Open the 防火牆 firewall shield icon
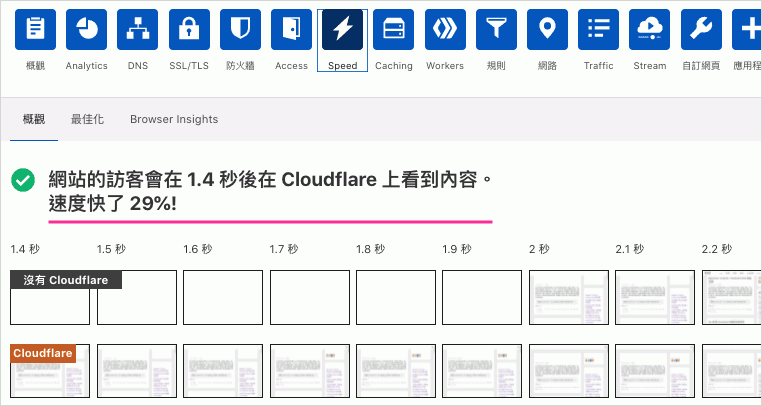The height and width of the screenshot is (406, 762). 240,29
